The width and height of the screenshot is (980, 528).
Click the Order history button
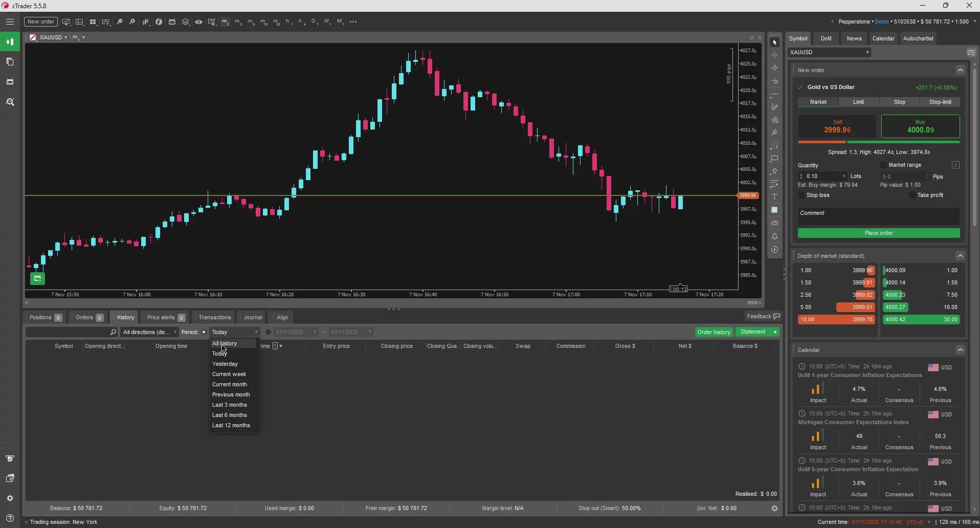click(x=714, y=332)
